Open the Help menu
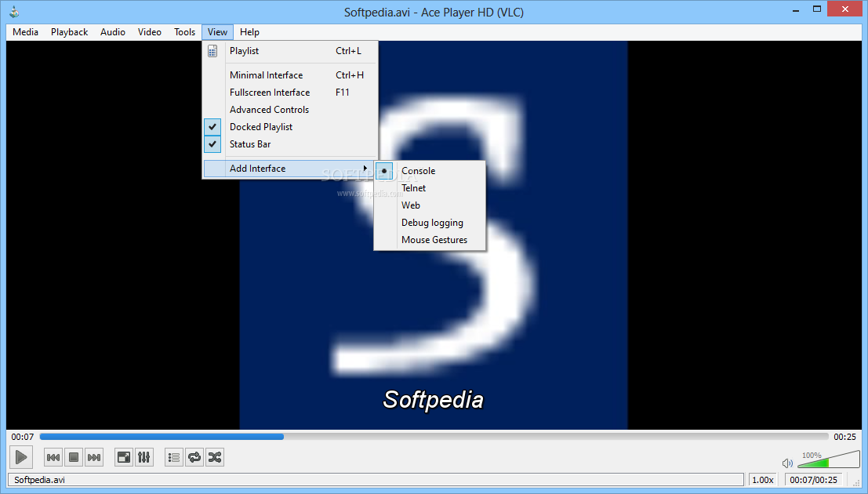 pos(249,32)
